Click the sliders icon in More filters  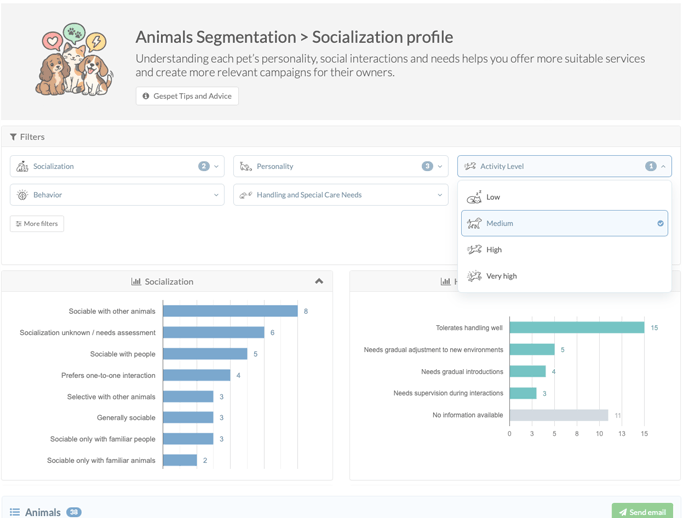(19, 224)
